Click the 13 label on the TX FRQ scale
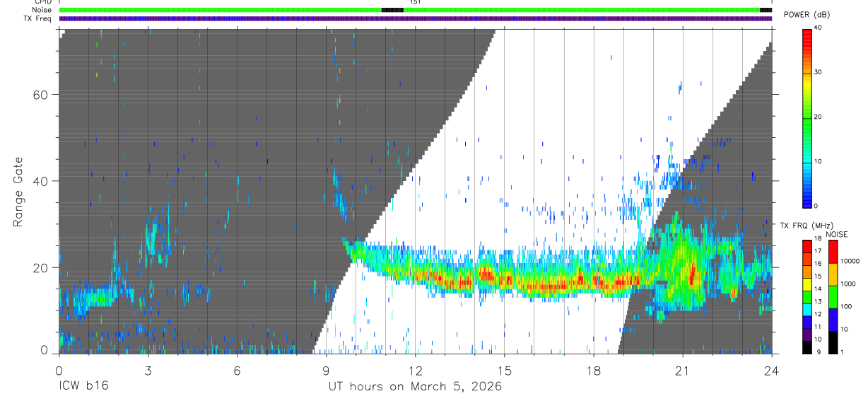 click(819, 301)
